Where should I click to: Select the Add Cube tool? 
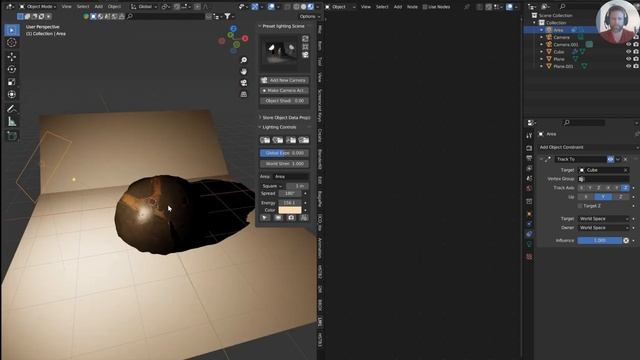coord(11,136)
